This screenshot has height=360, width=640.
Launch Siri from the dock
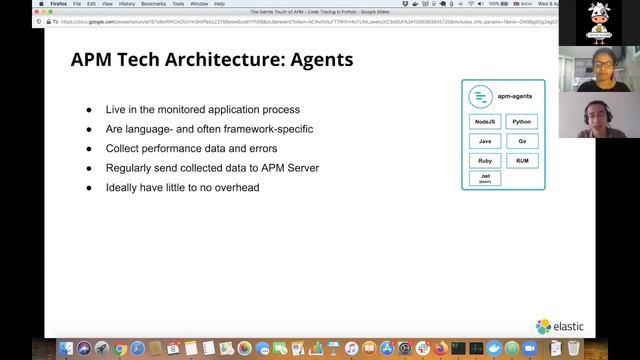coord(84,349)
